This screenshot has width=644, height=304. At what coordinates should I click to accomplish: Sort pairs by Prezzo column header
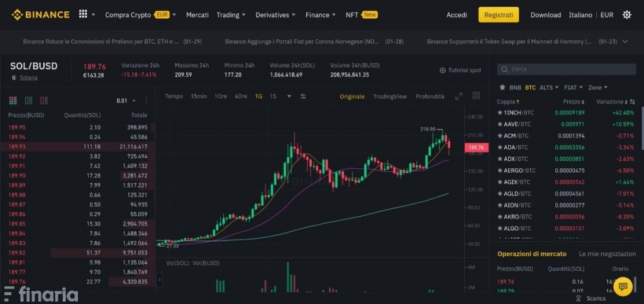pyautogui.click(x=574, y=102)
